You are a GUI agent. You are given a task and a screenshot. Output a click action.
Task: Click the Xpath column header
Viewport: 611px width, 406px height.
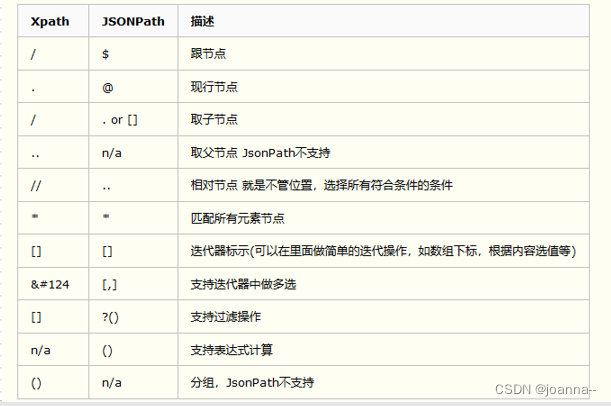click(53, 21)
